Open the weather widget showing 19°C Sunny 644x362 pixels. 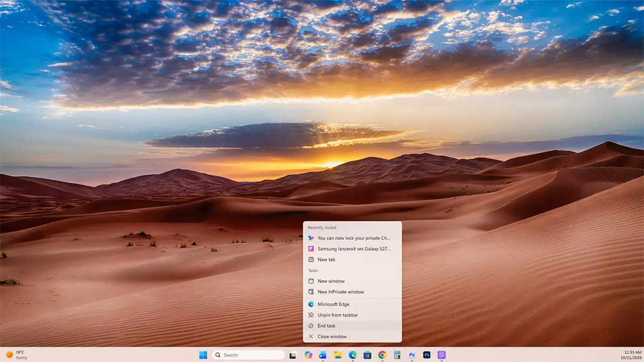(x=17, y=355)
